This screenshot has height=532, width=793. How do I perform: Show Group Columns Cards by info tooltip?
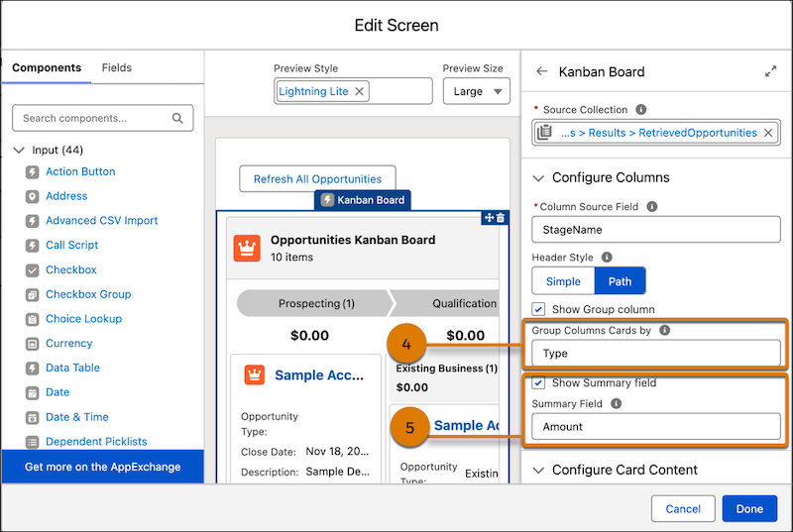[664, 330]
